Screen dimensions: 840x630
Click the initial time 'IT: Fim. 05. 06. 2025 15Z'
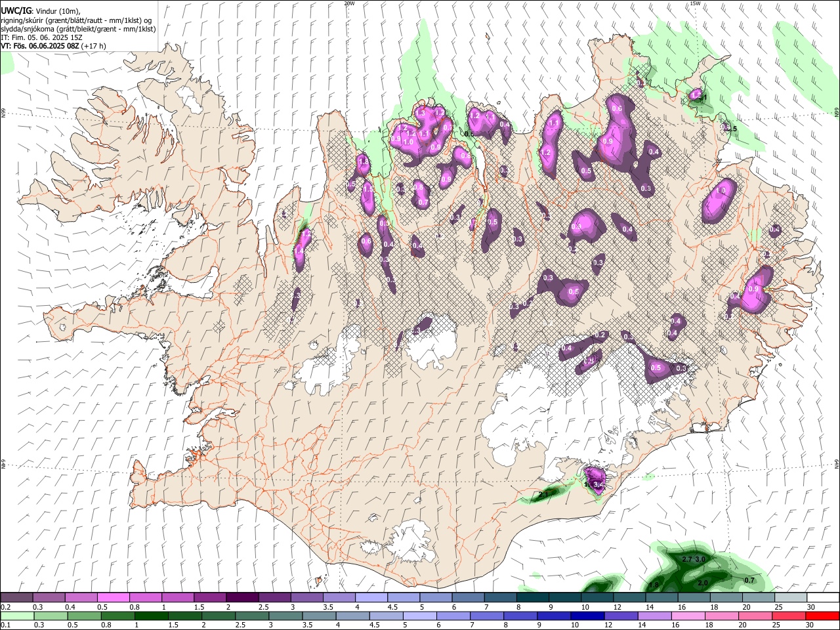(x=41, y=38)
